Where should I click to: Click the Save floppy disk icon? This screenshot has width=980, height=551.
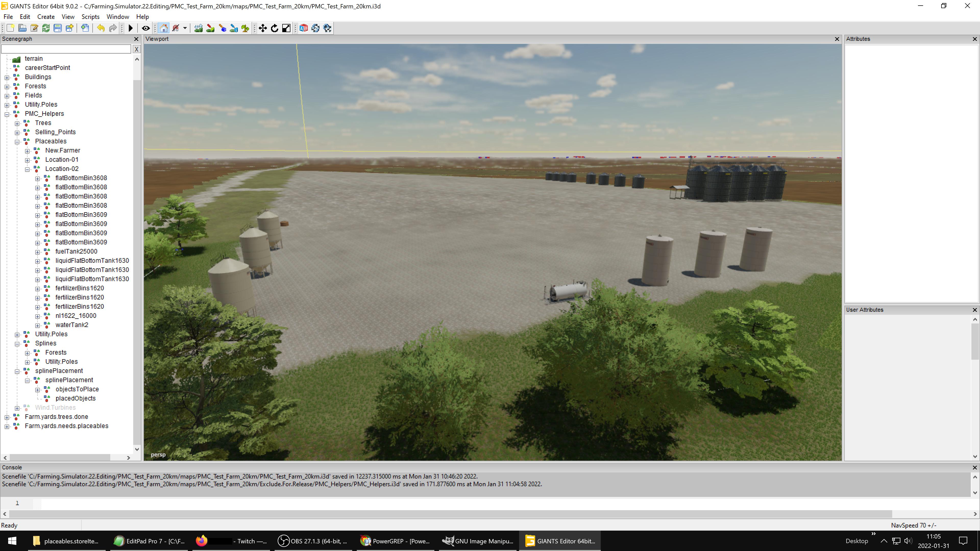pos(57,28)
